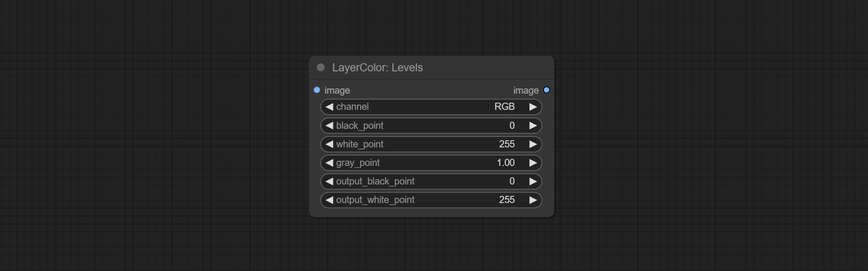Decrease output_white_point with the left arrow
The width and height of the screenshot is (868, 271).
tap(329, 200)
